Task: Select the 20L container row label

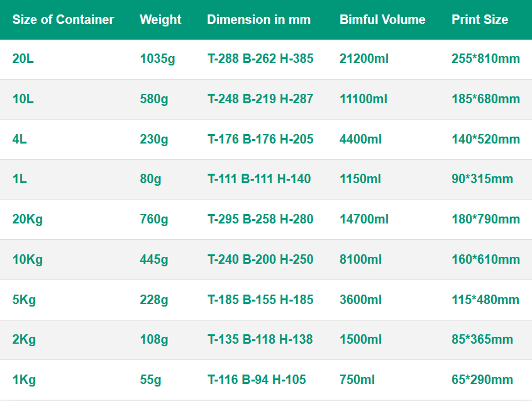Action: (23, 59)
